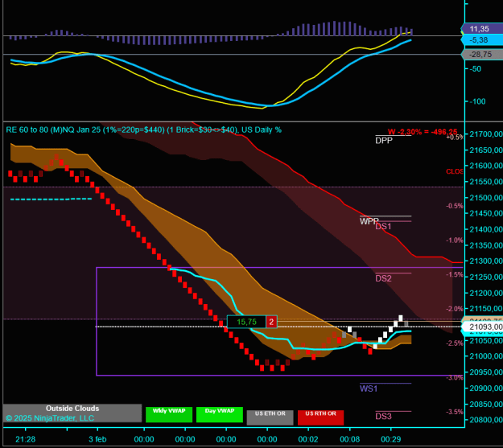Click the -100 indicator scale label

[477, 101]
